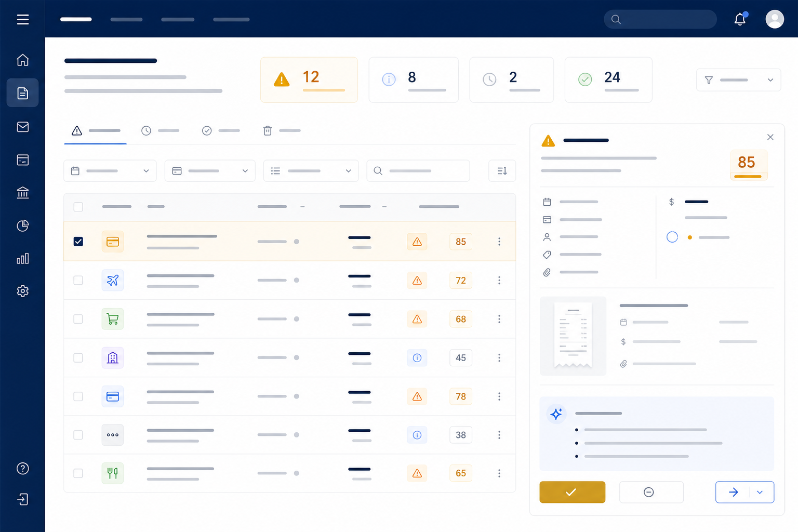
Task: Click the warning badge in row 72
Action: (x=417, y=281)
